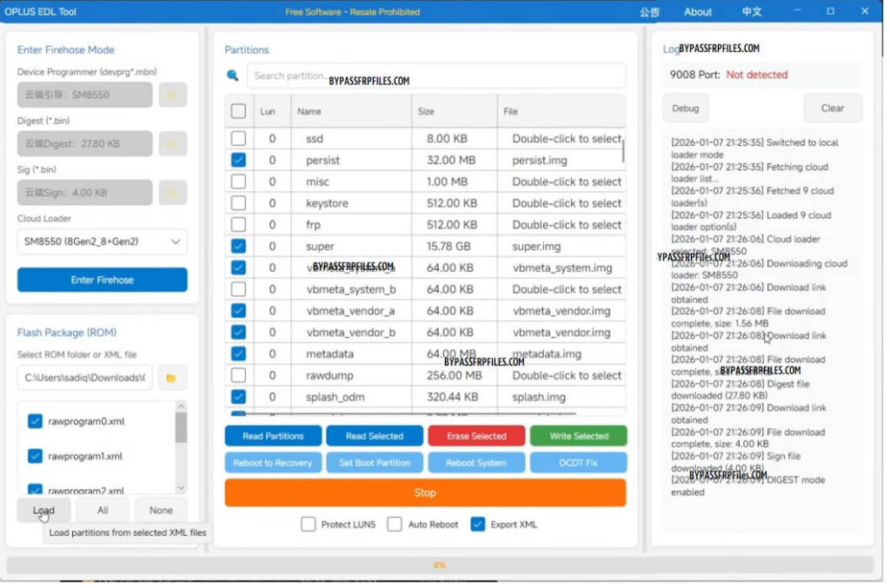
Task: Click the ROM folder path input field
Action: click(x=85, y=378)
